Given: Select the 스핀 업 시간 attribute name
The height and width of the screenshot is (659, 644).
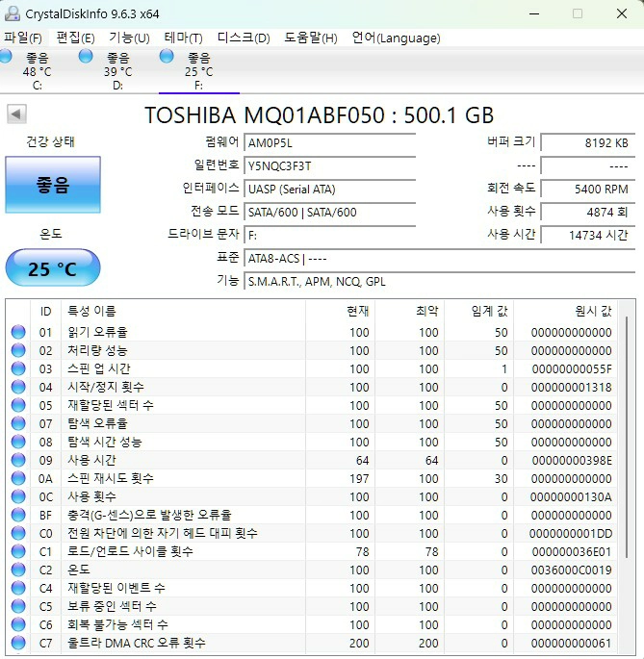Looking at the screenshot, I should (x=99, y=368).
